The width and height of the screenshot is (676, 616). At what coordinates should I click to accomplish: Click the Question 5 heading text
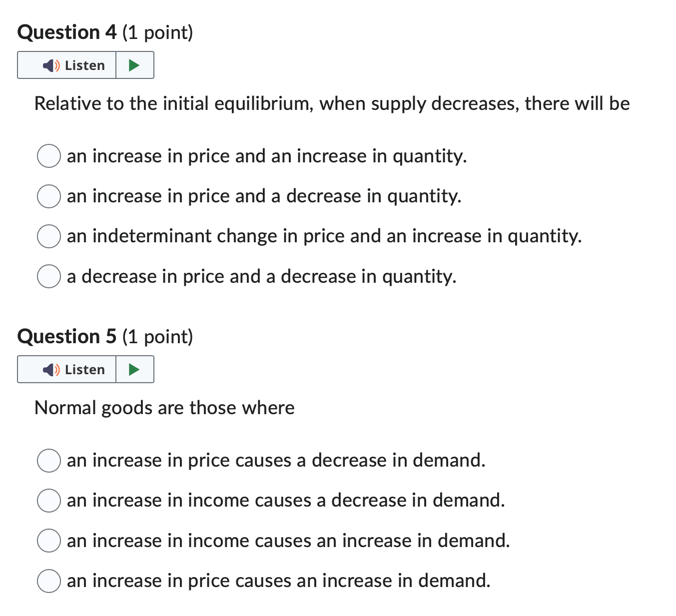point(105,336)
